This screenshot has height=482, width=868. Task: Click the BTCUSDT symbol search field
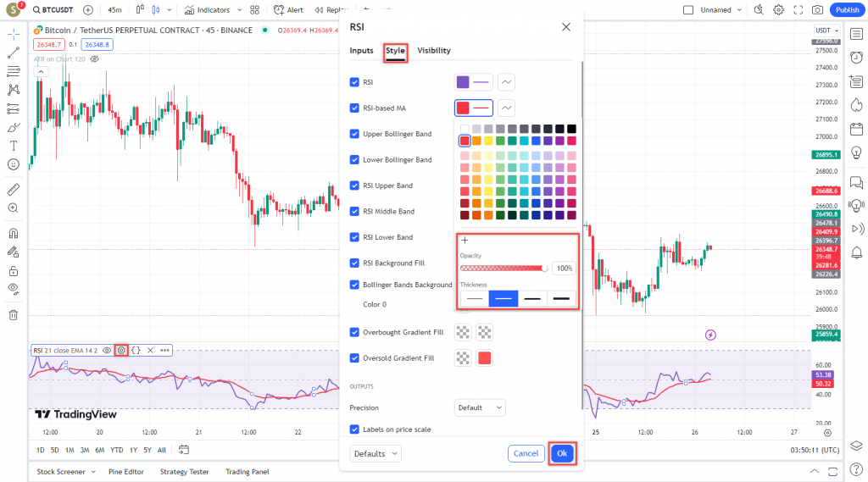(53, 10)
